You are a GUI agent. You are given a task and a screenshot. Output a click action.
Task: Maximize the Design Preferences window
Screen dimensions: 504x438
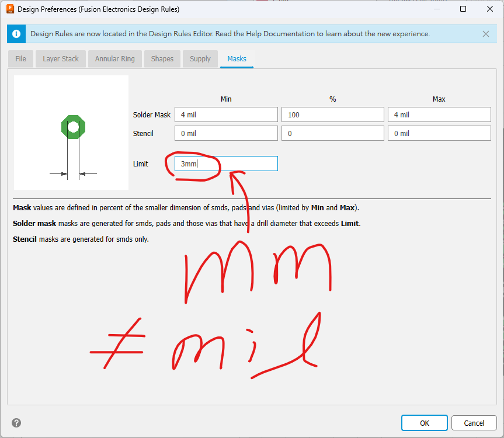[x=463, y=9]
